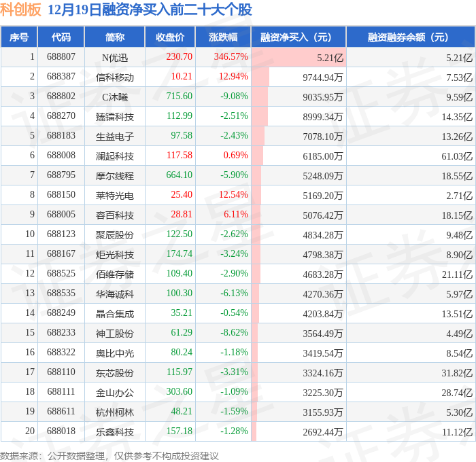Click the 代码 column header
476x462 pixels.
point(61,37)
